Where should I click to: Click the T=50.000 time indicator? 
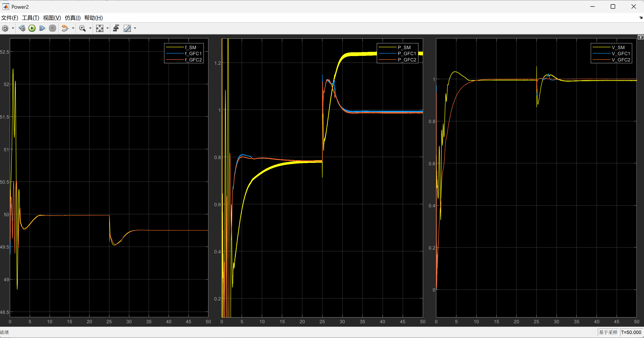[x=631, y=332]
